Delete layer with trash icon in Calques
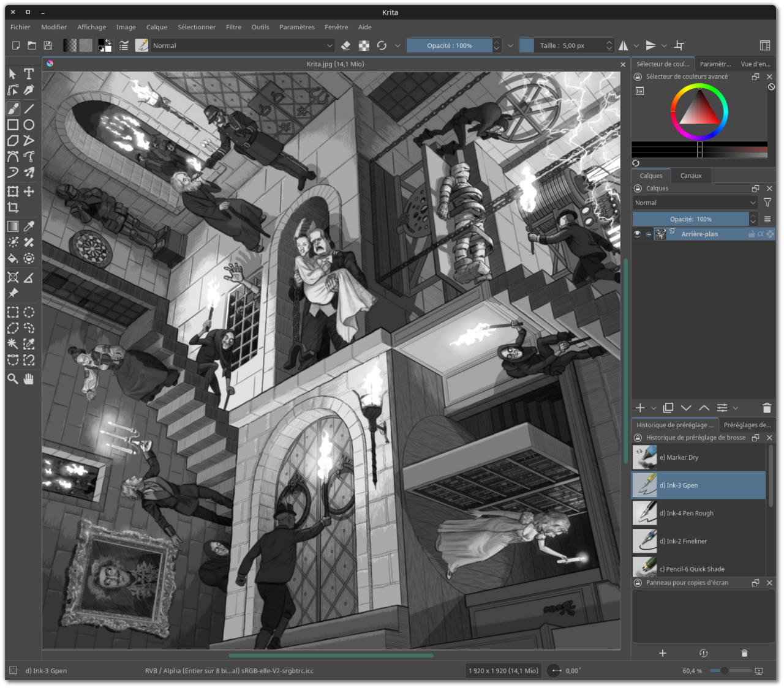This screenshot has width=784, height=688. pyautogui.click(x=766, y=408)
